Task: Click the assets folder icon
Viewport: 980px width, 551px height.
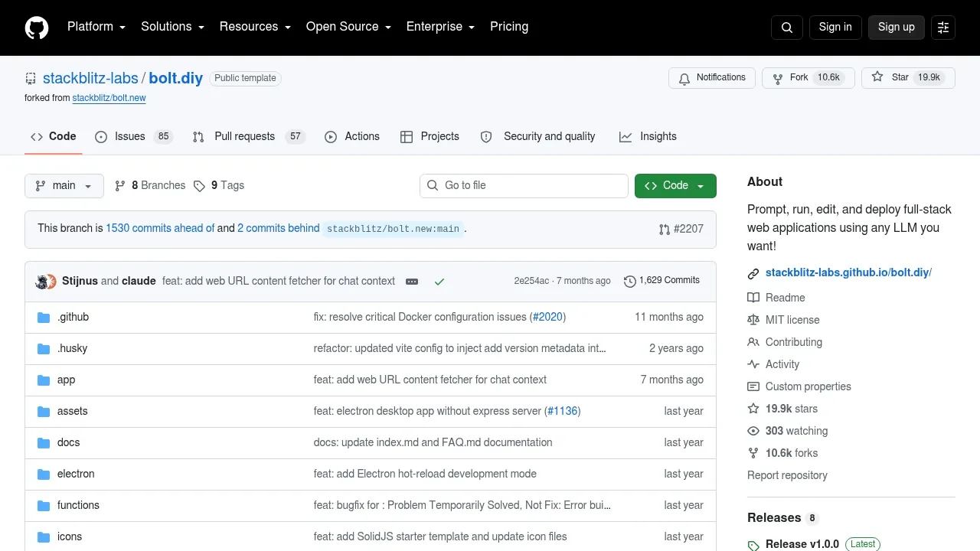Action: [44, 412]
